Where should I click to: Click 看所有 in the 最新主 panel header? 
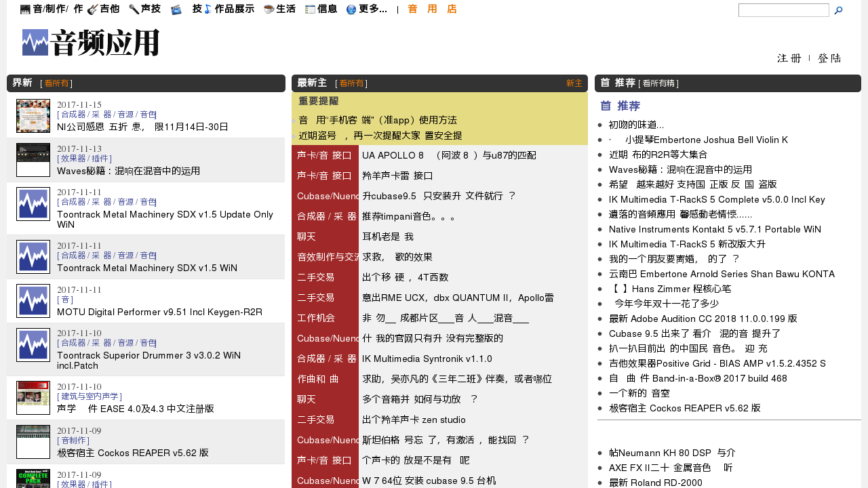point(351,83)
